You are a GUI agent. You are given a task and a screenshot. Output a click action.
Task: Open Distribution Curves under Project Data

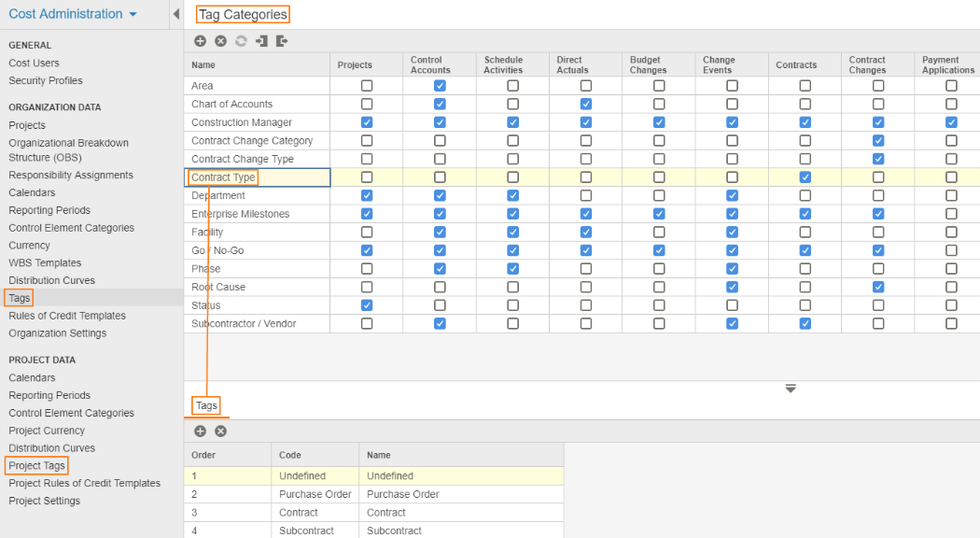[x=52, y=448]
